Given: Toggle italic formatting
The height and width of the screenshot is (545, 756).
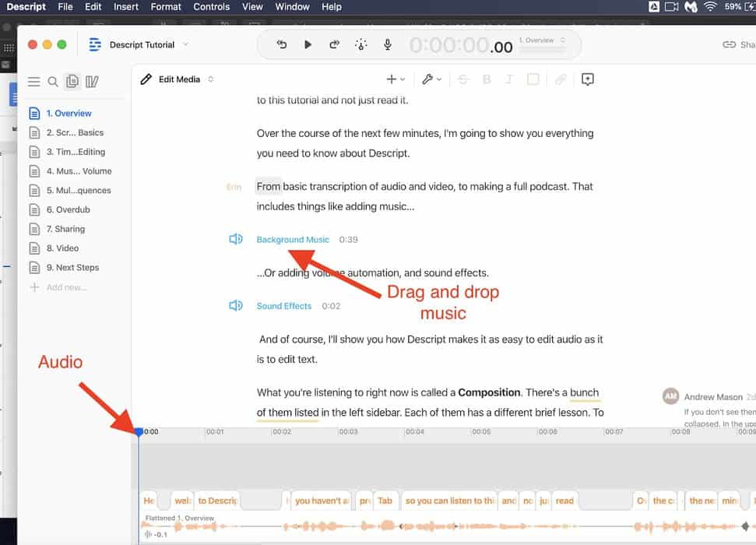Looking at the screenshot, I should pos(508,79).
